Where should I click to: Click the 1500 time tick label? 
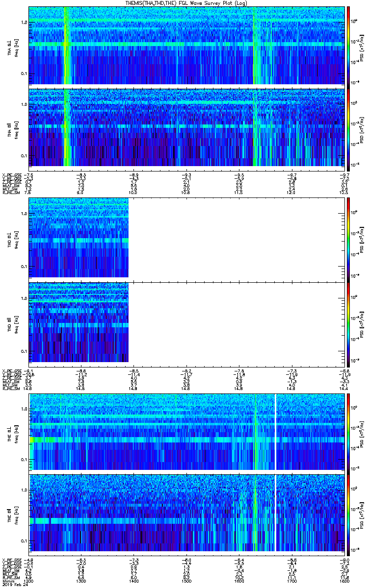coord(187,581)
